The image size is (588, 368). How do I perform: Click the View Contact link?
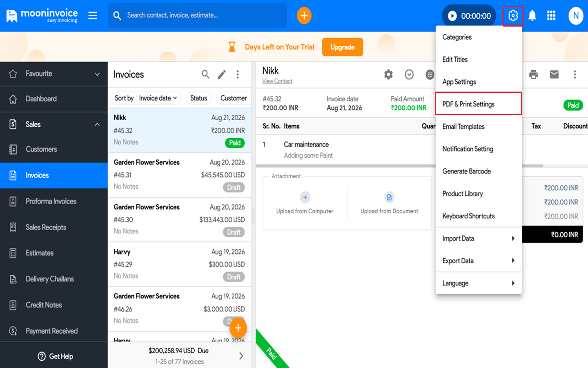(x=277, y=81)
